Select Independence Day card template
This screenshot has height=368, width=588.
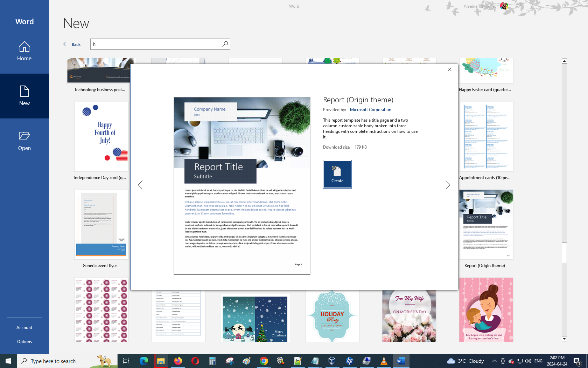(x=101, y=137)
